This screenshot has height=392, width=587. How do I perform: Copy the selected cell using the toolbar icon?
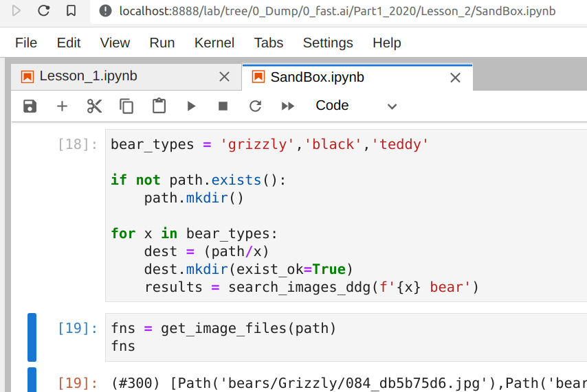pyautogui.click(x=126, y=106)
